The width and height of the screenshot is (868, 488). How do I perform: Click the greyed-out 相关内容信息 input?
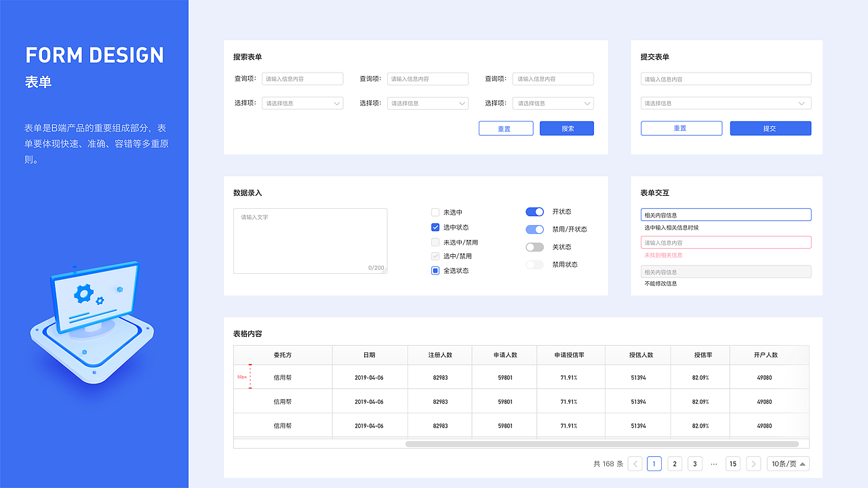point(726,271)
